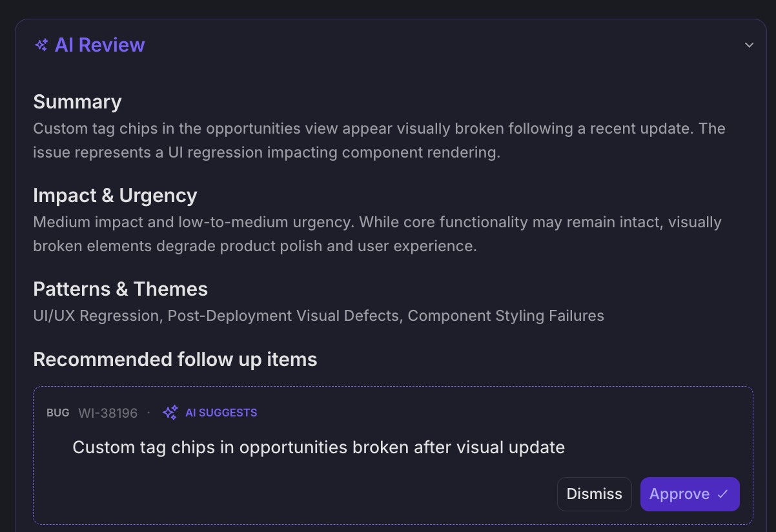Click the BUG type label
This screenshot has width=776, height=532.
point(57,413)
